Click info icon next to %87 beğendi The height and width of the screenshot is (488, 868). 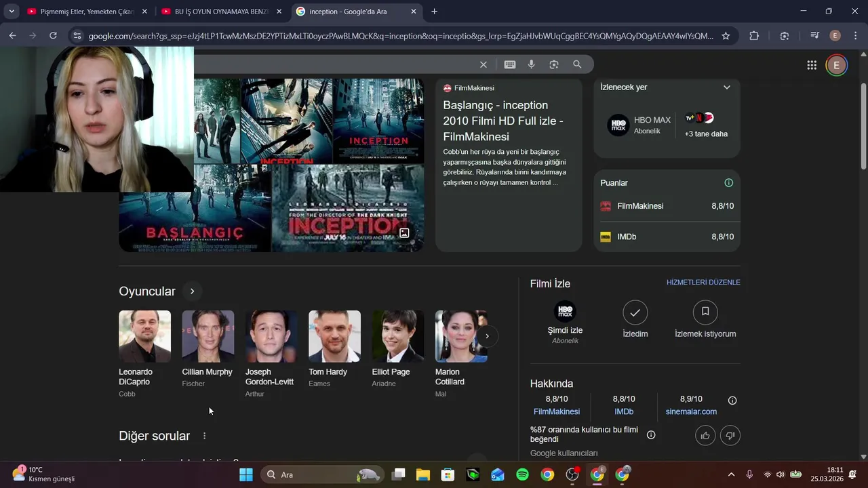point(651,434)
